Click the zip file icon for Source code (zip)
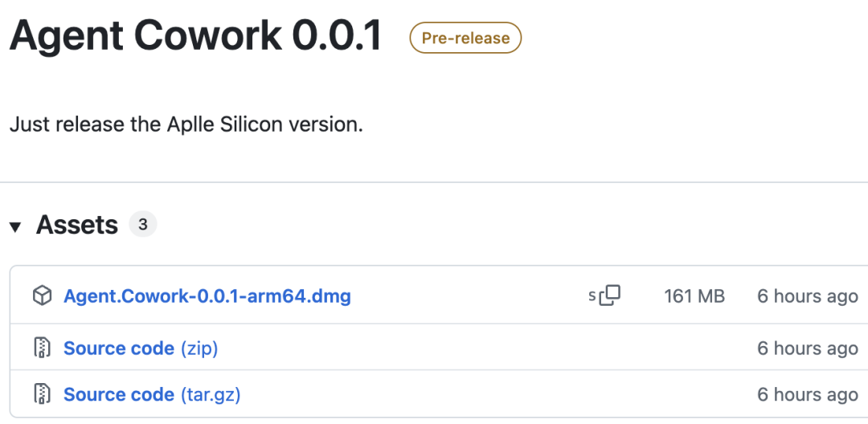Image resolution: width=868 pixels, height=424 pixels. (x=42, y=348)
